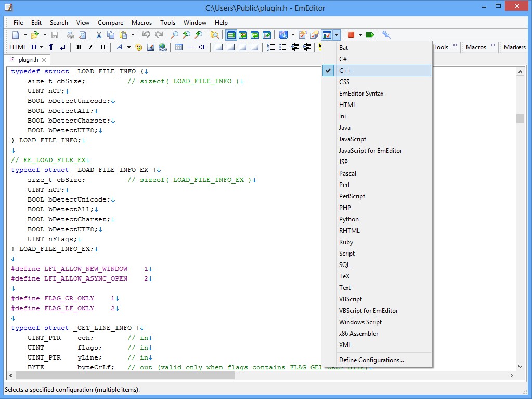Screen dimensions: 532x399
Task: Select Python from the configuration list
Action: coord(349,219)
